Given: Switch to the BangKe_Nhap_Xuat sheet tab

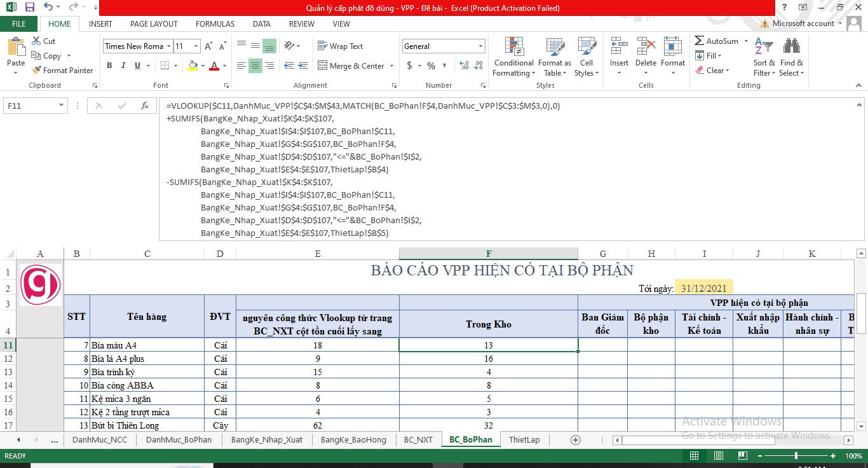Looking at the screenshot, I should (266, 439).
